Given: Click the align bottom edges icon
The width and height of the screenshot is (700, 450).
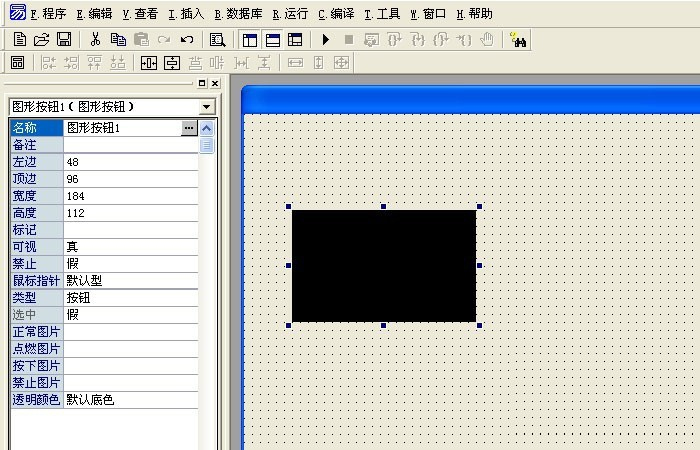Looking at the screenshot, I should pos(117,62).
